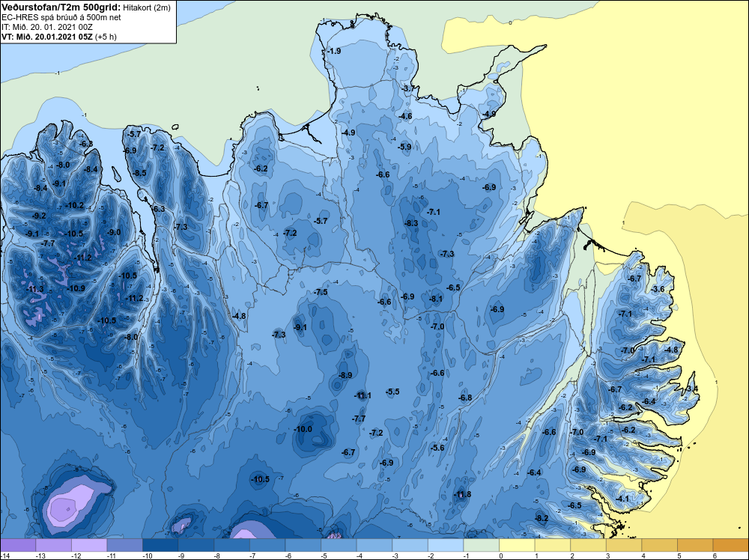Click the -8.3 temperature value
The height and width of the screenshot is (560, 749).
click(411, 223)
